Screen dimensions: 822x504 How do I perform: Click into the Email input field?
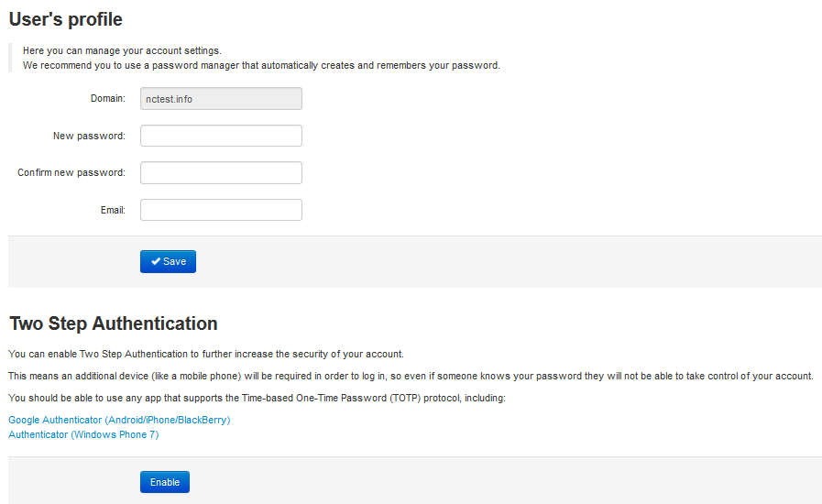[221, 210]
